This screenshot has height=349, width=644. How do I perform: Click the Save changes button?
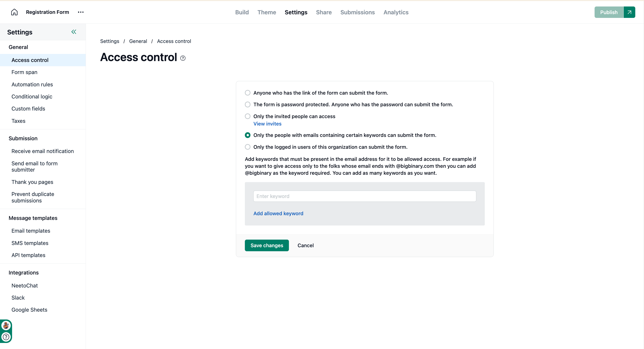[x=267, y=245]
